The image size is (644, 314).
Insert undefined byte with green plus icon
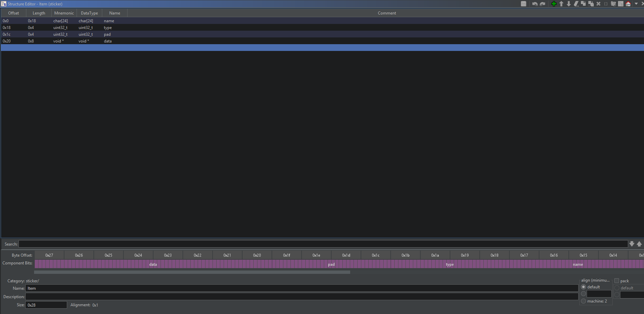[x=554, y=4]
